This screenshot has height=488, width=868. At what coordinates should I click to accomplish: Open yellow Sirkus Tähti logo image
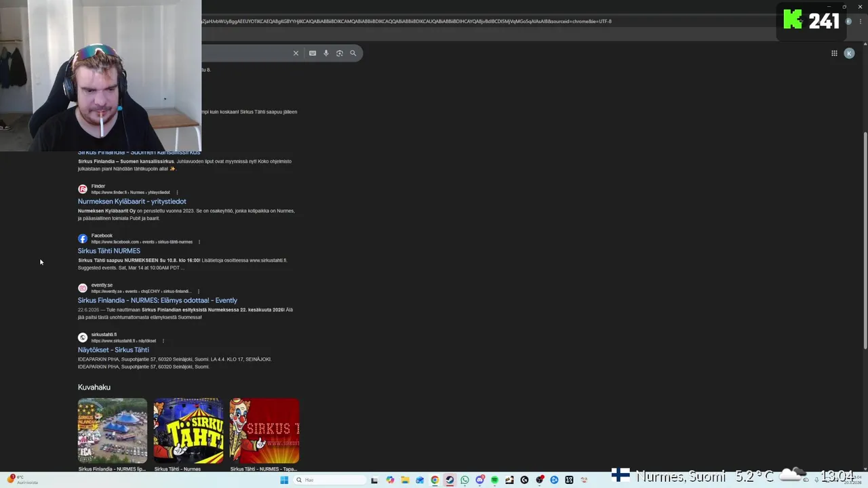(x=189, y=430)
